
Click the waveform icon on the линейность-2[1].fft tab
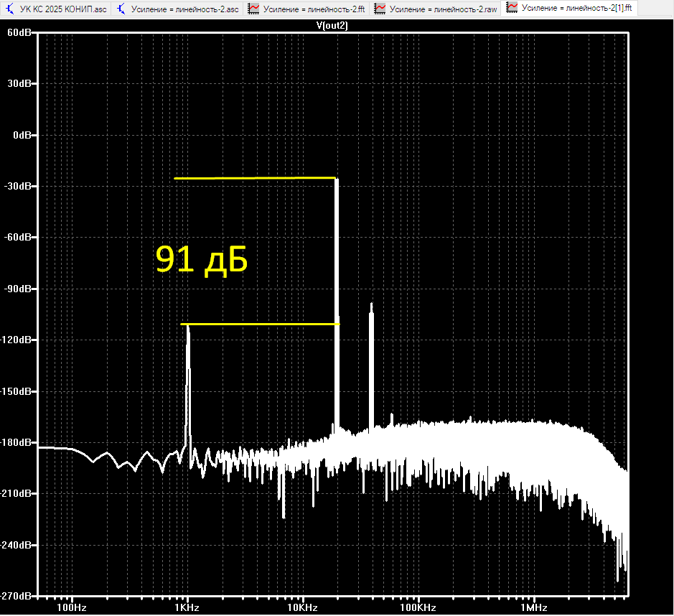[512, 8]
